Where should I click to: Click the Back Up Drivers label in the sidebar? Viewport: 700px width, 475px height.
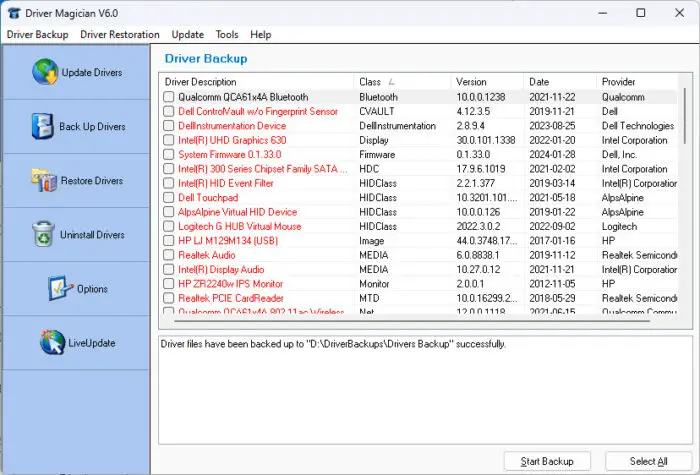tap(92, 126)
